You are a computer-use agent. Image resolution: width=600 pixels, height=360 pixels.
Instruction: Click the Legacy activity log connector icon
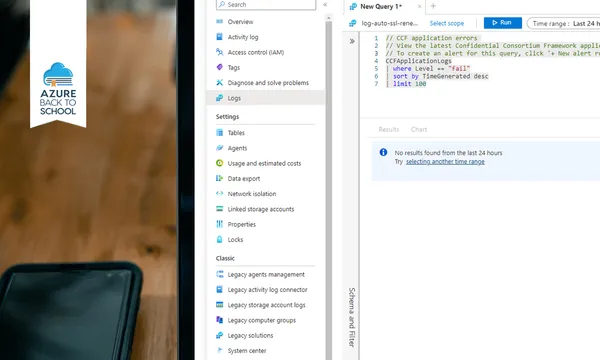219,290
